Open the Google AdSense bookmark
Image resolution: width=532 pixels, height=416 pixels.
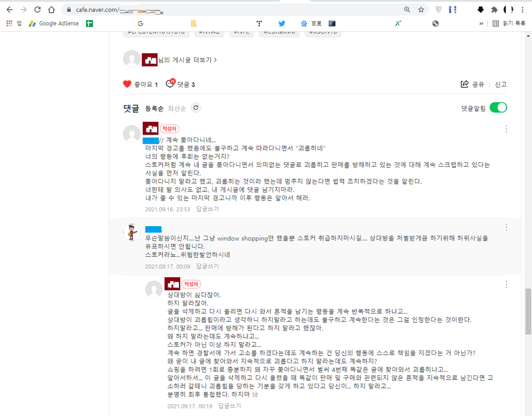coord(54,24)
